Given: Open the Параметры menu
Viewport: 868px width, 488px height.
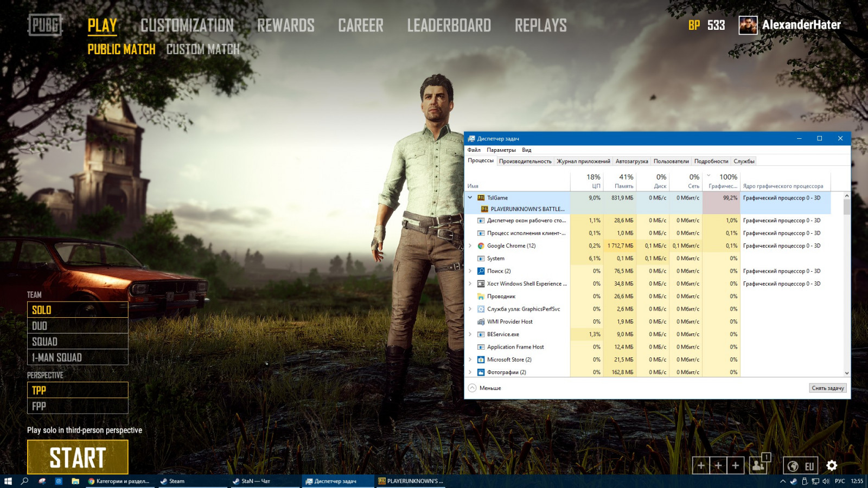Looking at the screenshot, I should [501, 150].
